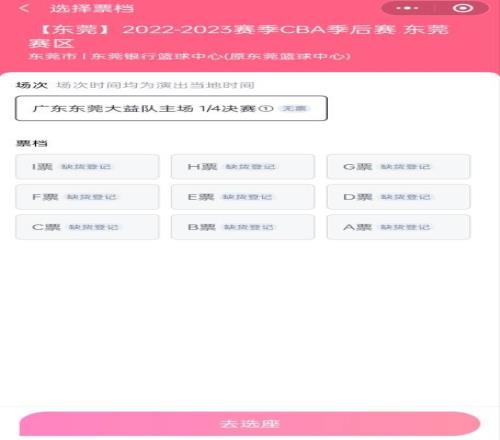Choose the G票 ticket tier
Screen dimensions: 500x440
point(399,167)
